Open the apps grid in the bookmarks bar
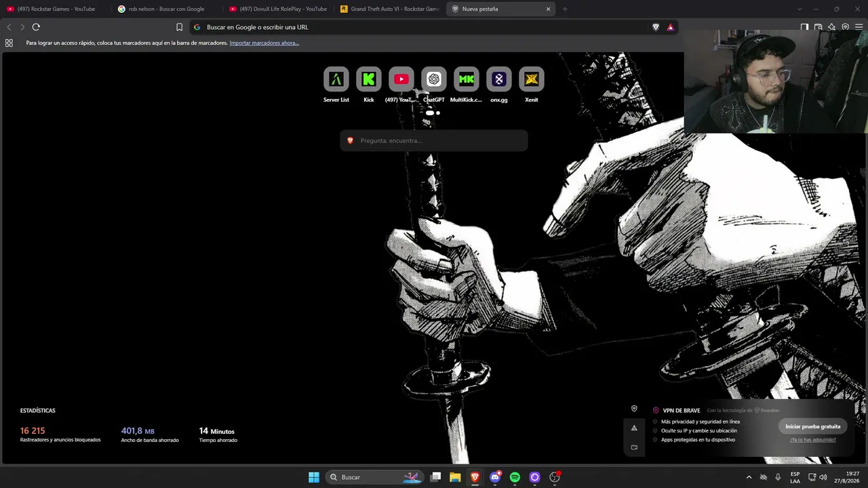The image size is (868, 488). [9, 43]
